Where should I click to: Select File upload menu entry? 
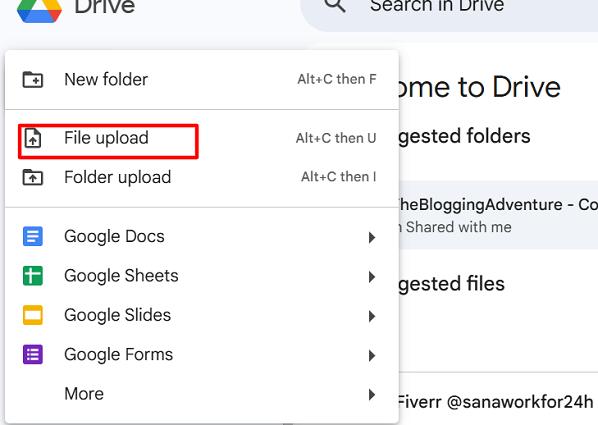[202, 138]
